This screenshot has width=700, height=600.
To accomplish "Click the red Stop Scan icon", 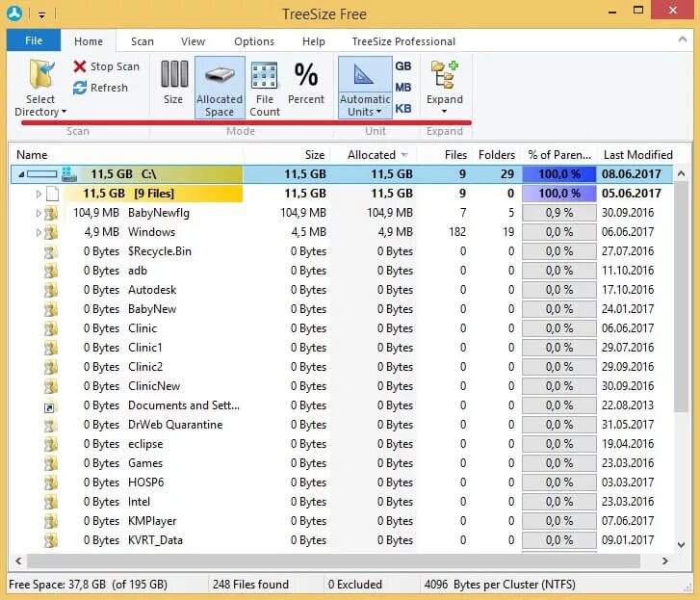I will 80,66.
